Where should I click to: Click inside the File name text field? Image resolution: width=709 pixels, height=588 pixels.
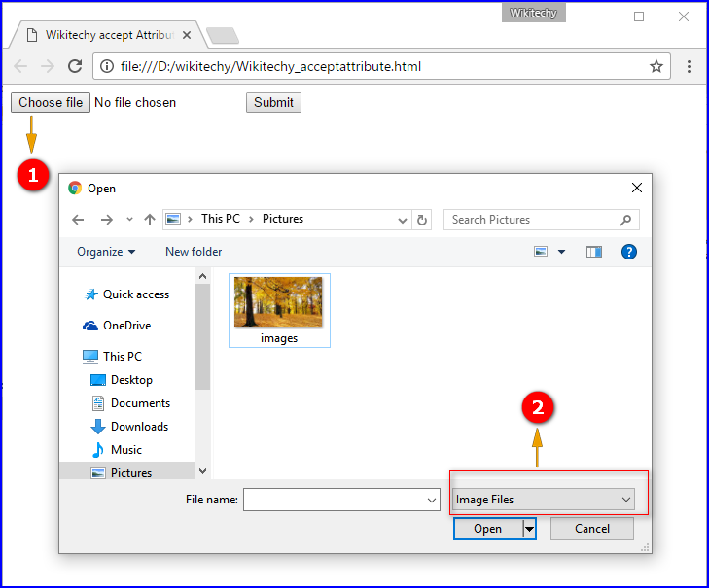click(333, 500)
